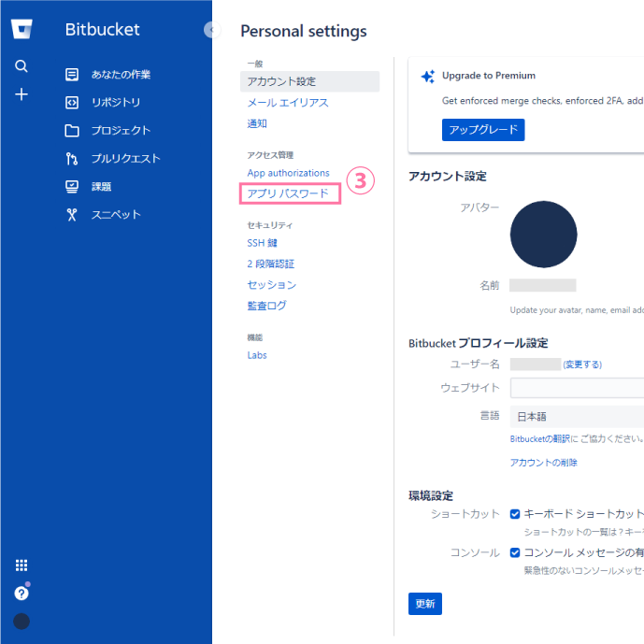Viewport: 644px width, 644px height.
Task: Open 課題 in the sidebar
Action: pos(101,186)
